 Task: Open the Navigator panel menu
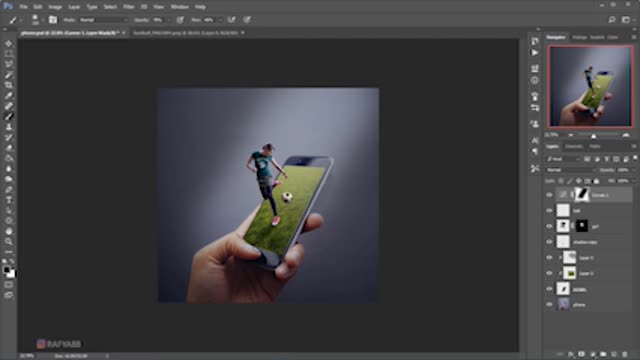tap(634, 37)
